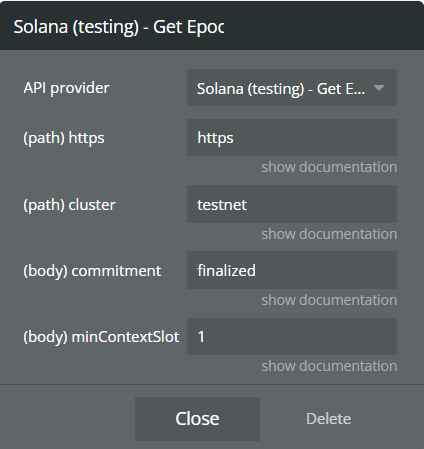Click the API provider label
This screenshot has height=449, width=424.
pos(66,88)
